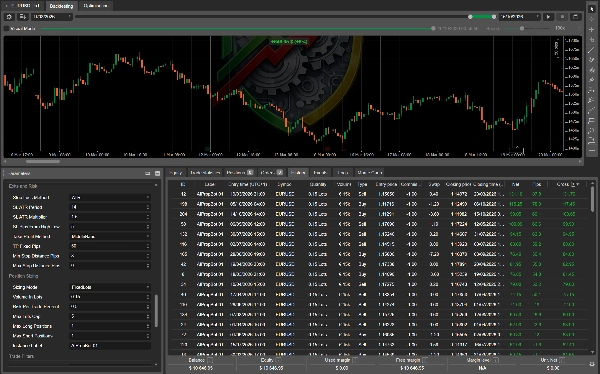
Task: Open table settings icon at bottom right corner
Action: point(593,364)
